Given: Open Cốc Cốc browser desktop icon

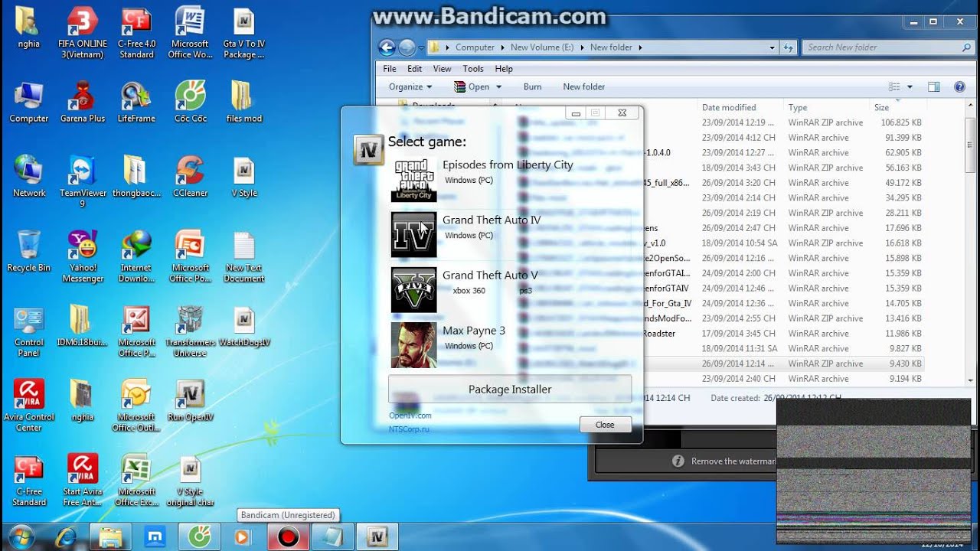Looking at the screenshot, I should point(190,102).
